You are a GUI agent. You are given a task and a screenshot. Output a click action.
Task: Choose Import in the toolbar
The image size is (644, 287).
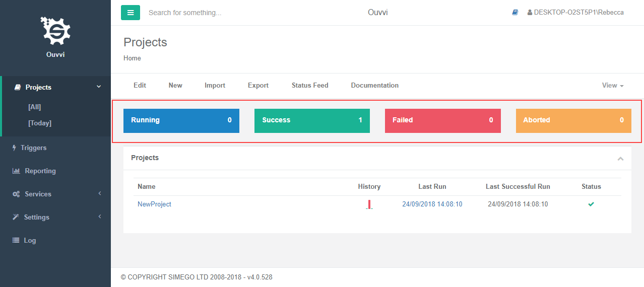(x=215, y=86)
